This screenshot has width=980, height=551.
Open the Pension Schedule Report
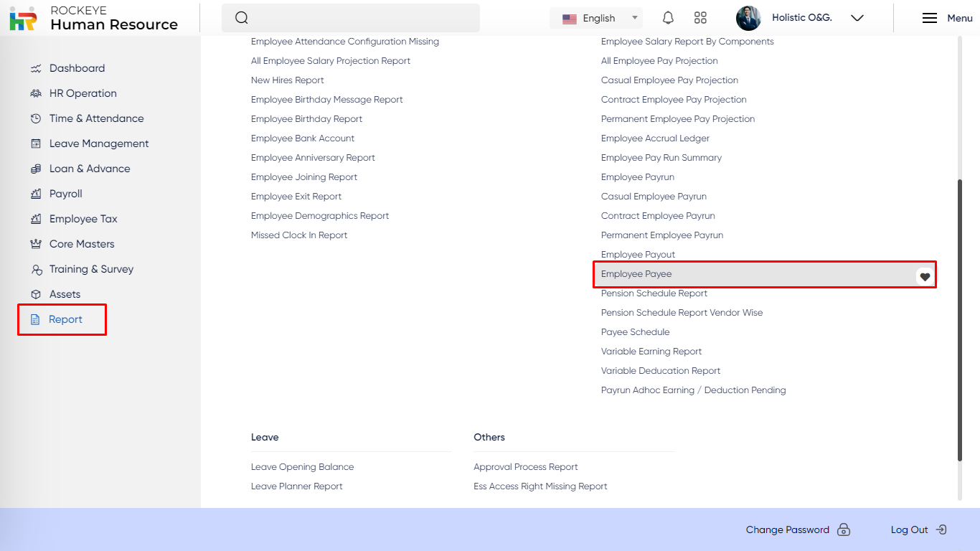point(654,293)
